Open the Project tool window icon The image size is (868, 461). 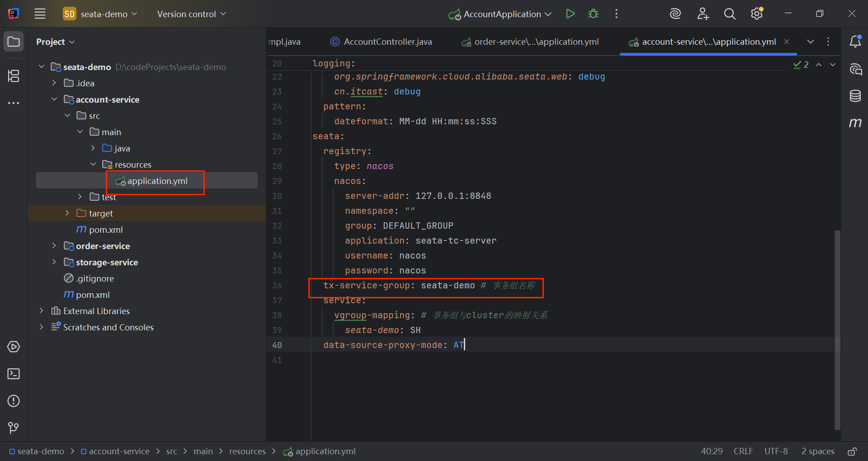tap(14, 42)
